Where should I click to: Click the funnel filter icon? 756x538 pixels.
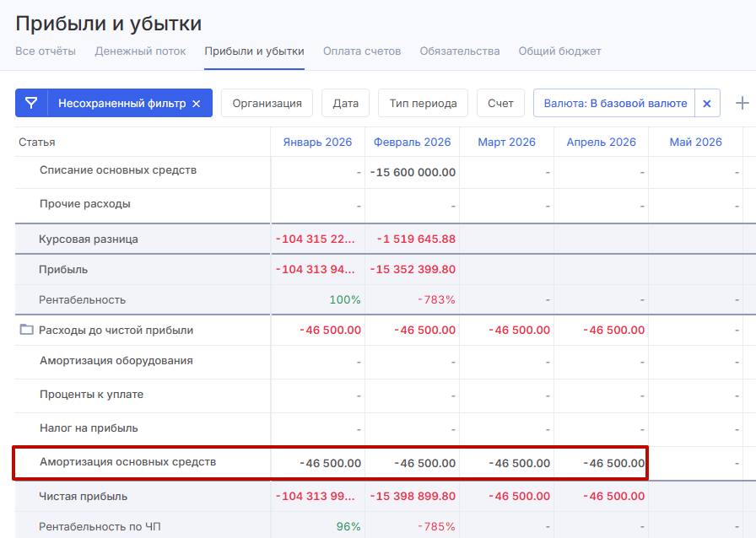coord(31,103)
